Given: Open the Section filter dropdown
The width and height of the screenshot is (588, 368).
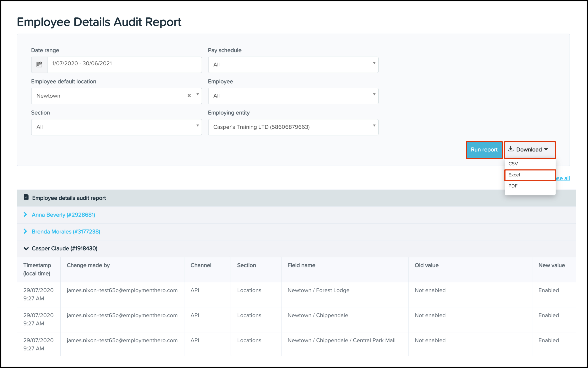Looking at the screenshot, I should (x=116, y=127).
